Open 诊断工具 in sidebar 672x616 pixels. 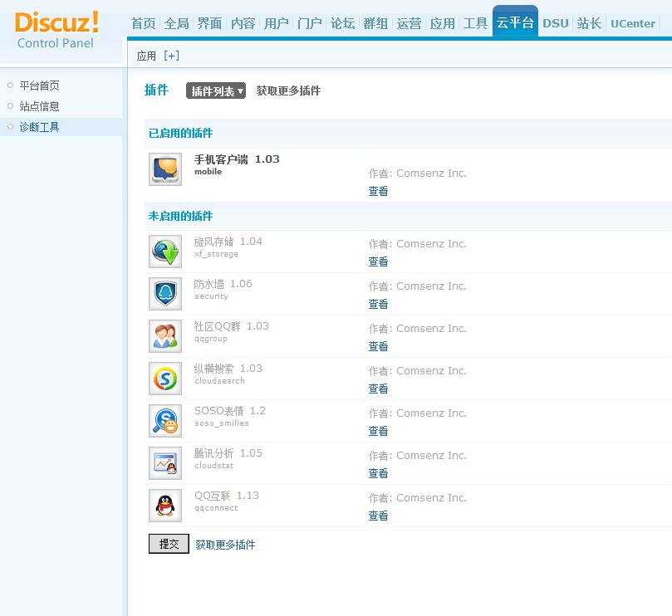click(39, 127)
